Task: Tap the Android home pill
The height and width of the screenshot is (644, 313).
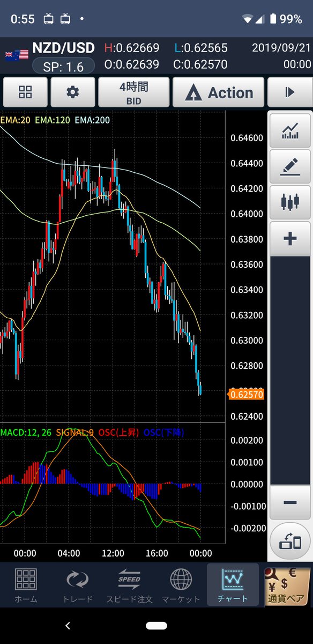Action: (x=156, y=625)
